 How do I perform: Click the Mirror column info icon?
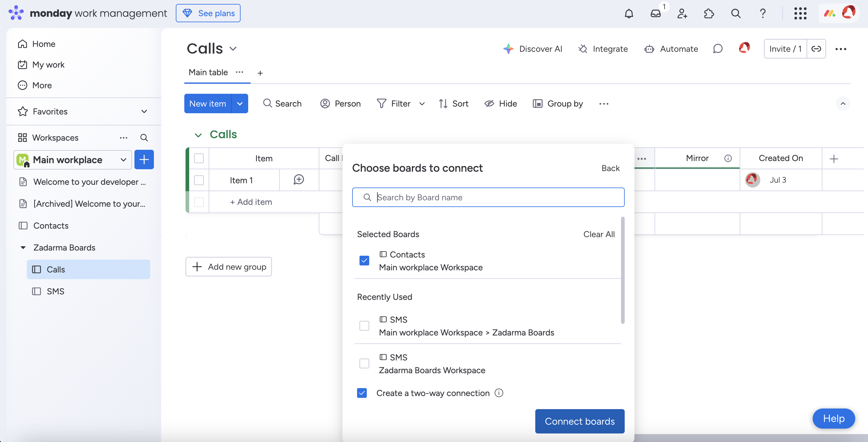[728, 158]
